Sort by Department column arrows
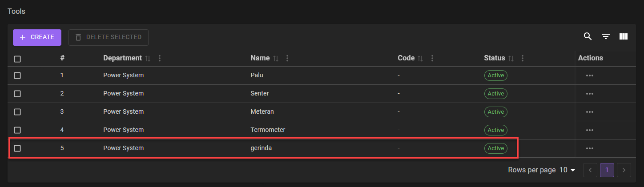This screenshot has height=187, width=644. [148, 58]
